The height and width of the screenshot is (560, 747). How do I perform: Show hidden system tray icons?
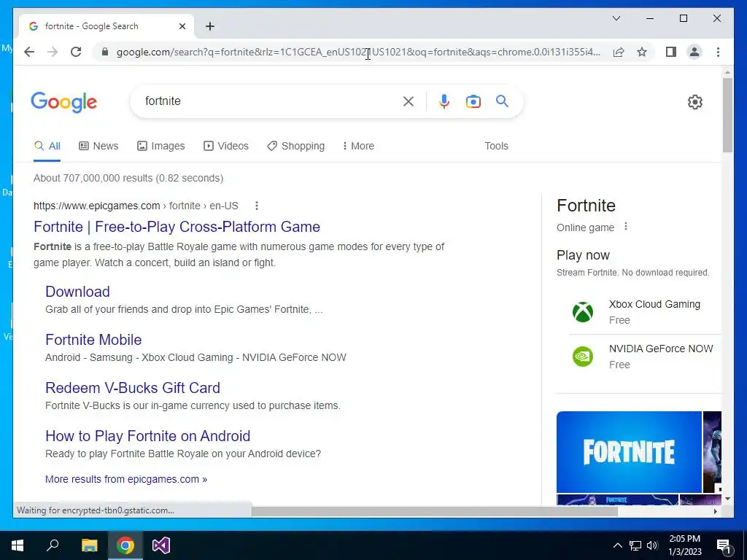click(617, 545)
